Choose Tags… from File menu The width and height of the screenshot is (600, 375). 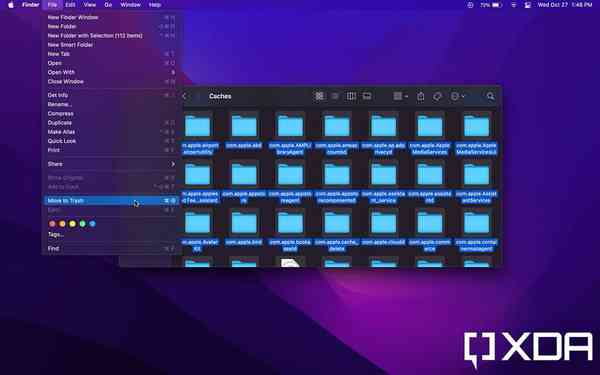coord(111,235)
